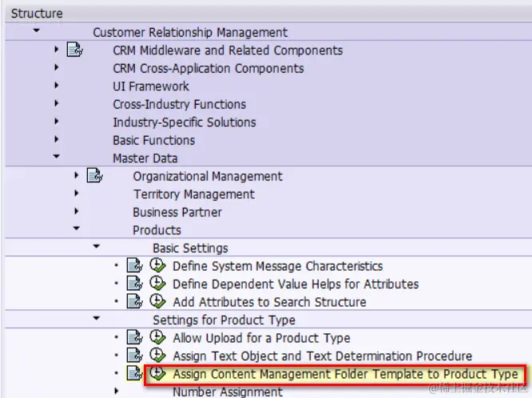
Task: Select 'Number Assignment' row text
Action: [x=228, y=392]
